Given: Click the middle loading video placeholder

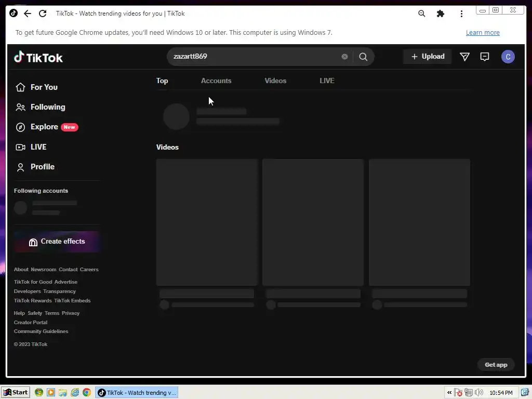Looking at the screenshot, I should (x=313, y=222).
